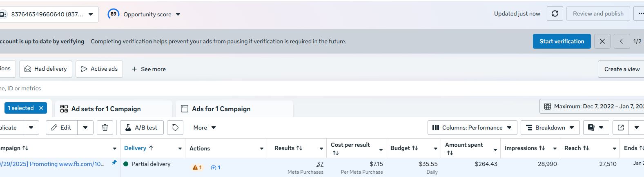Click the warning triangle issue indicator
This screenshot has width=644, height=177.
tap(196, 168)
